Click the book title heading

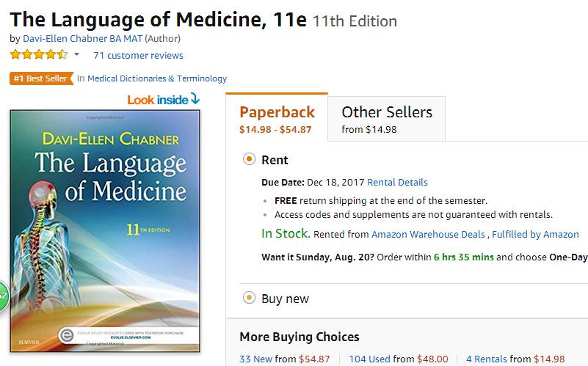[158, 19]
